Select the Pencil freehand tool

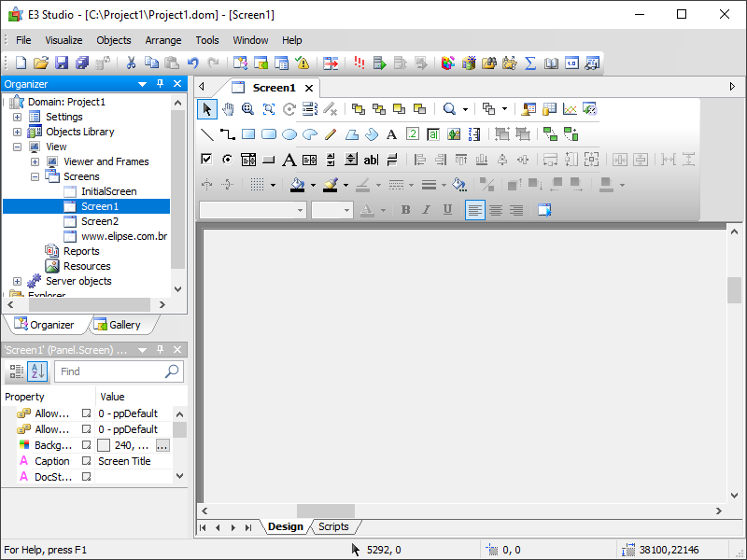pos(331,133)
